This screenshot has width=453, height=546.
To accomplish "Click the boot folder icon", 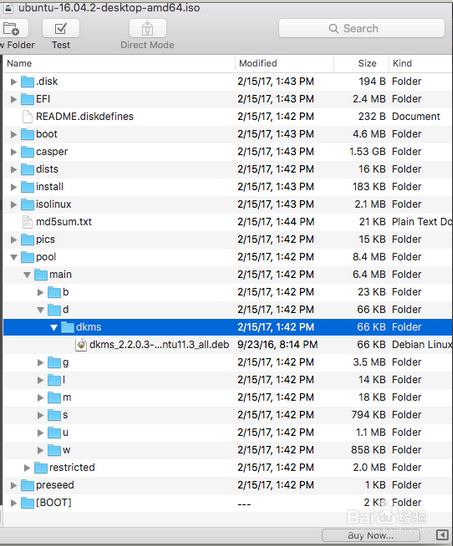I will tap(28, 134).
